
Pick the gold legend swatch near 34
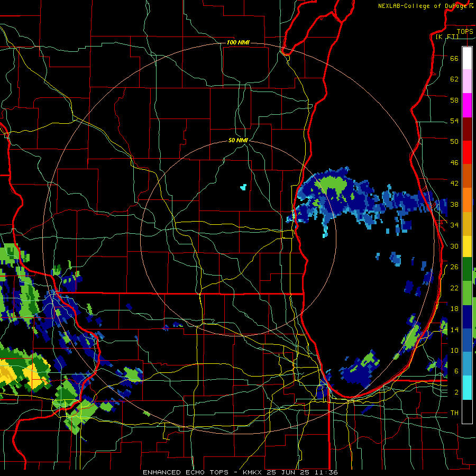click(467, 224)
